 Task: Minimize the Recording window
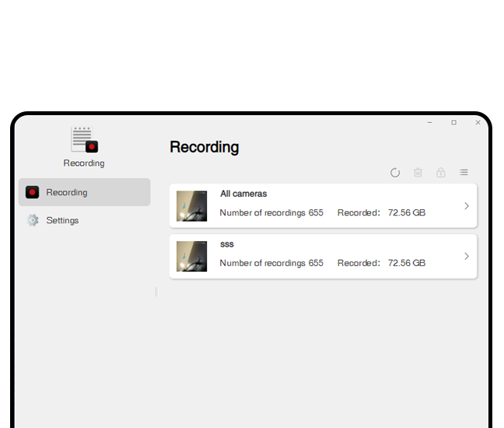(x=430, y=122)
